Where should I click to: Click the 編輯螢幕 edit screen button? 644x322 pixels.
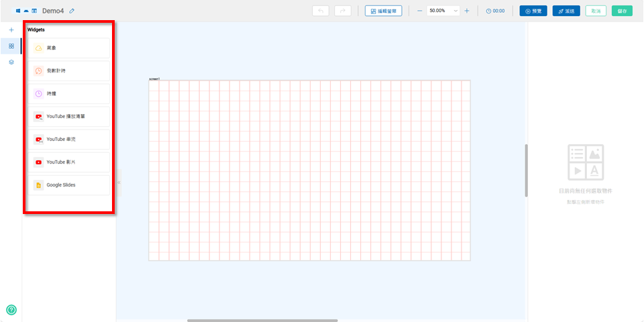click(383, 11)
